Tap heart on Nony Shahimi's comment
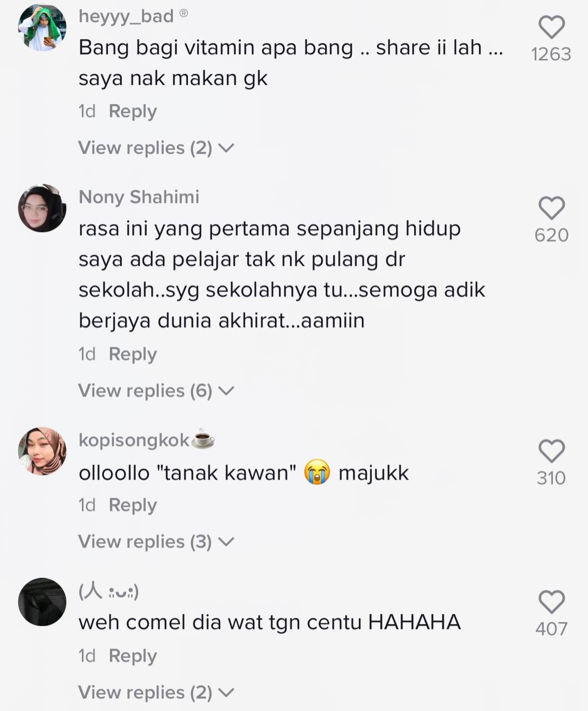This screenshot has width=588, height=711. pyautogui.click(x=551, y=208)
